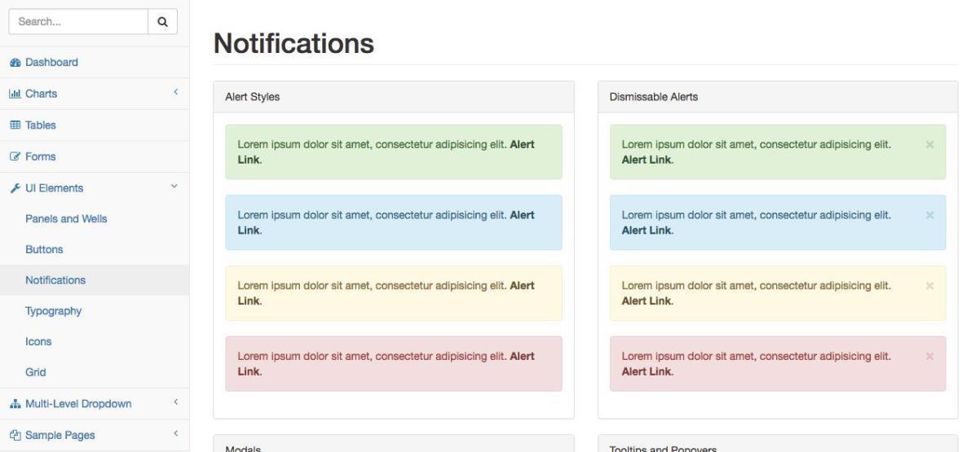Image resolution: width=980 pixels, height=452 pixels.
Task: Click Alert Link in green alert
Action: tap(522, 144)
